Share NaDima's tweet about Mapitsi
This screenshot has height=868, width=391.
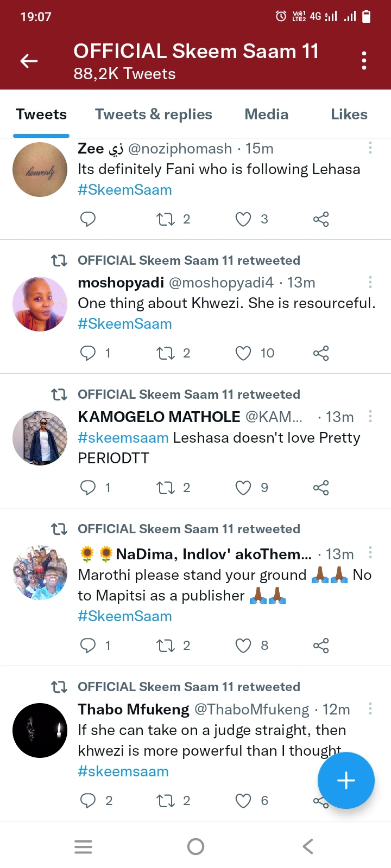[321, 646]
